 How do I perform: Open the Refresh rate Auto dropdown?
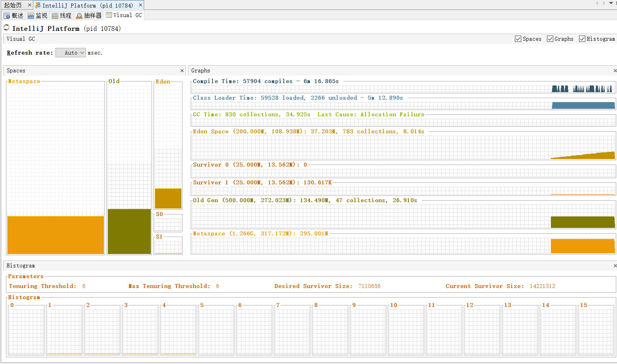click(x=70, y=53)
